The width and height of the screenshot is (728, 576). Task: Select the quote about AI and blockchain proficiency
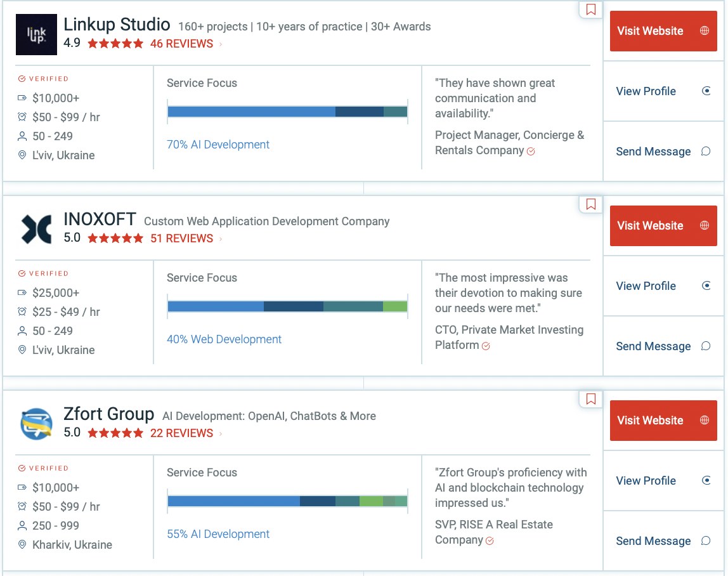pos(510,487)
